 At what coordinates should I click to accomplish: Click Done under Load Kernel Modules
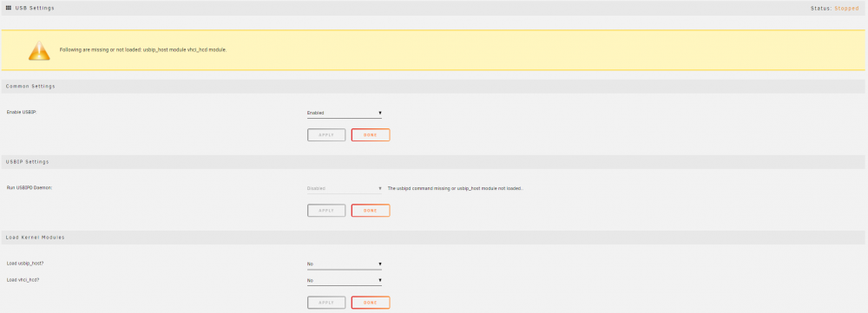[x=371, y=303]
